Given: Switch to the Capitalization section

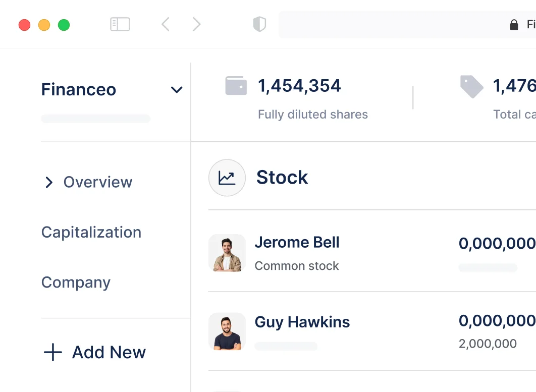Looking at the screenshot, I should coord(91,232).
